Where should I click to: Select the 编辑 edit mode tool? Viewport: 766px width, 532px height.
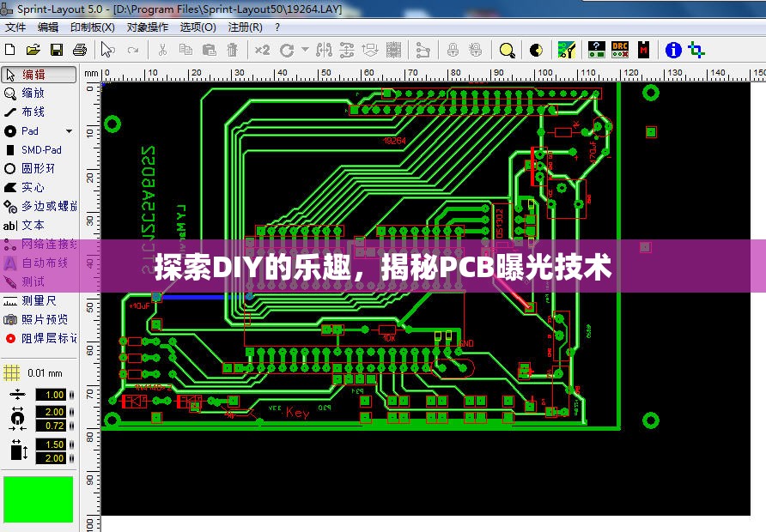click(x=39, y=75)
